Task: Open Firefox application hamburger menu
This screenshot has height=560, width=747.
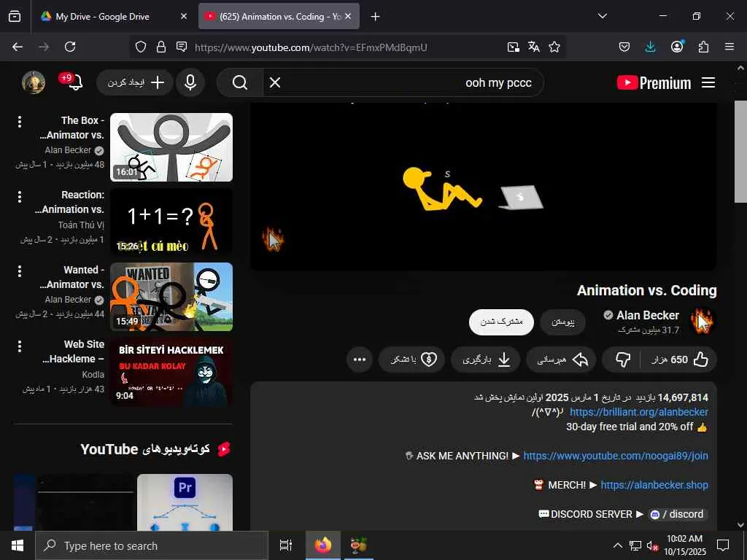Action: click(729, 47)
